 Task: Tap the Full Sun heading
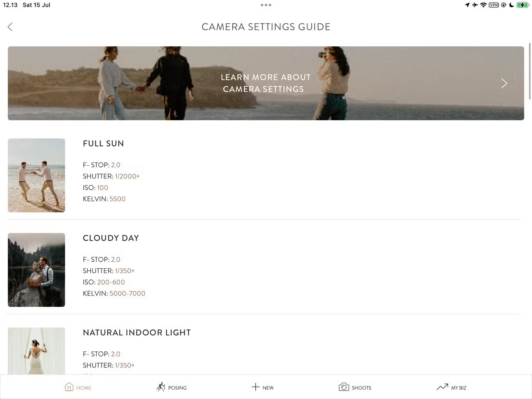coord(103,143)
